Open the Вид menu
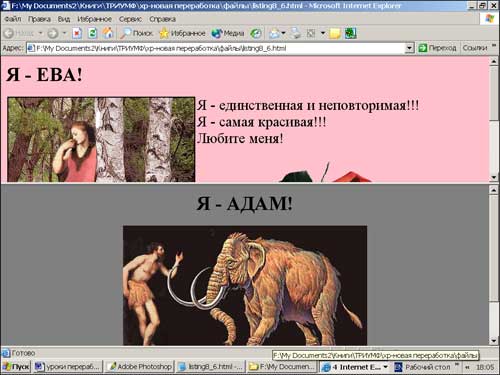Screen dimensions: 500x375 [64, 19]
